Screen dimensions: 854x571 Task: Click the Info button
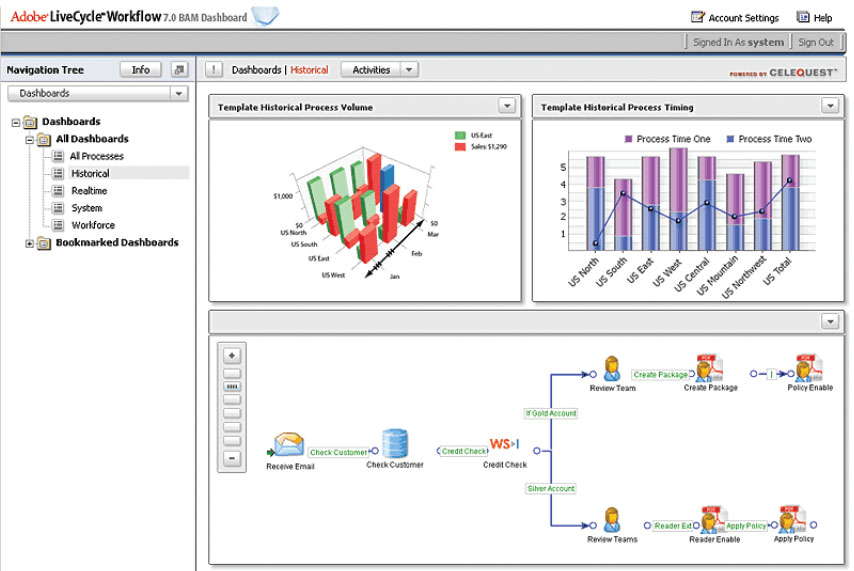pos(141,70)
